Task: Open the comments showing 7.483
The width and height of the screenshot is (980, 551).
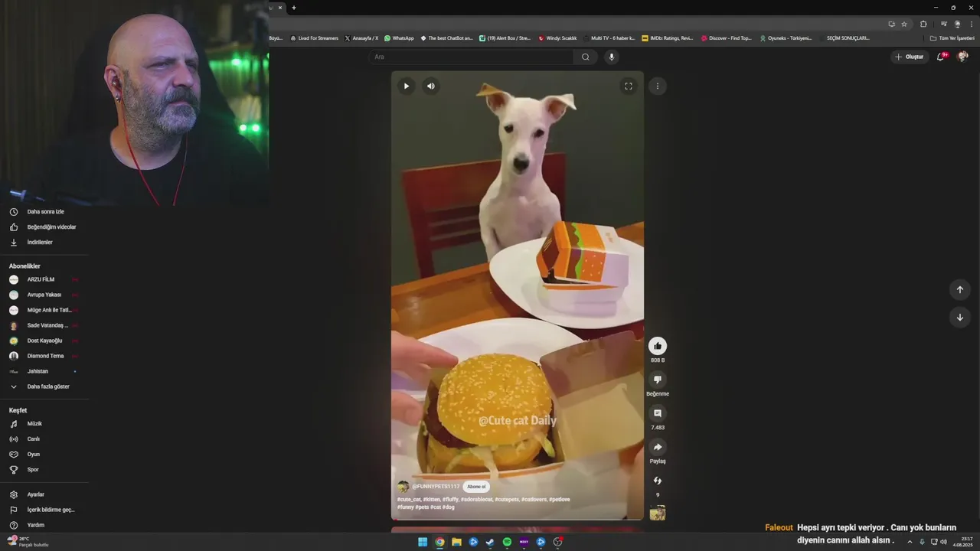Action: (x=658, y=413)
